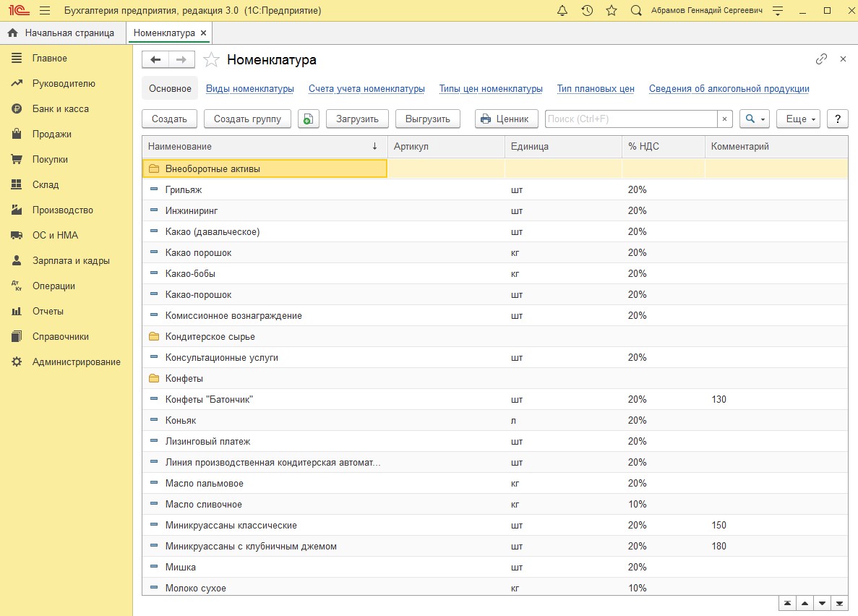
Task: Click the Поиск search input field
Action: 630,119
